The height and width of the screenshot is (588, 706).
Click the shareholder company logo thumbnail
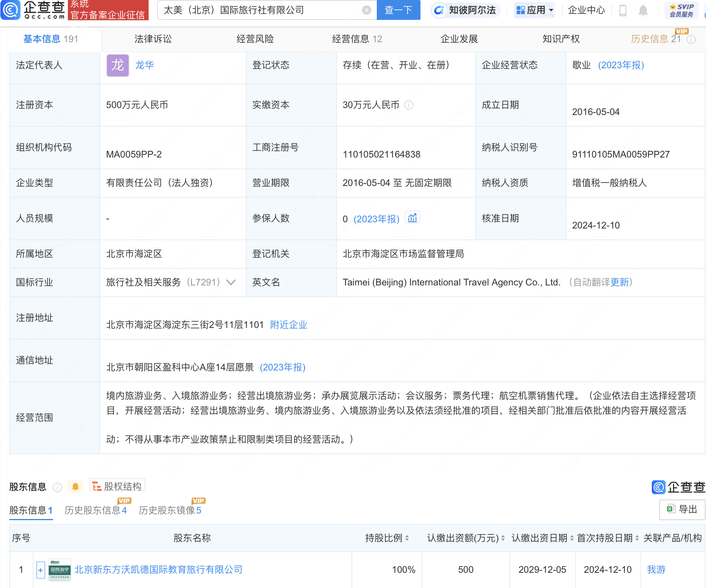click(x=60, y=570)
